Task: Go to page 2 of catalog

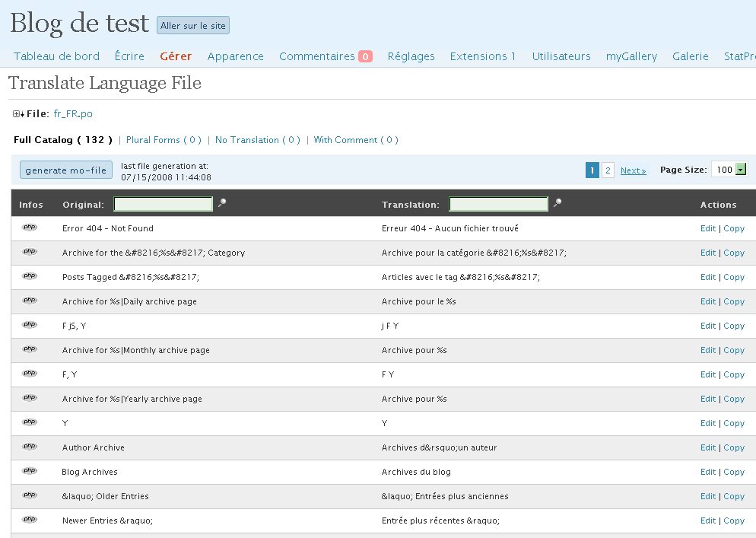Action: 608,170
